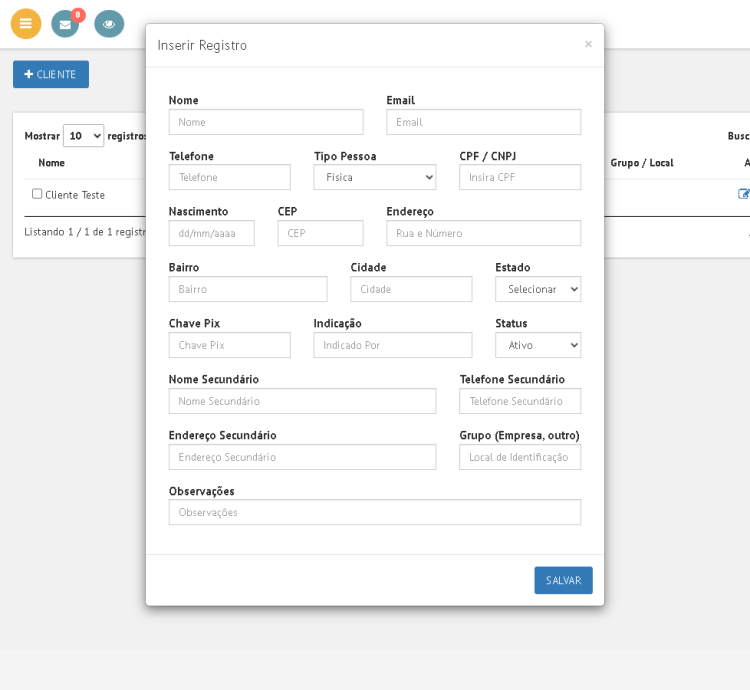Focus the Nome input field
This screenshot has width=750, height=690.
pos(266,122)
